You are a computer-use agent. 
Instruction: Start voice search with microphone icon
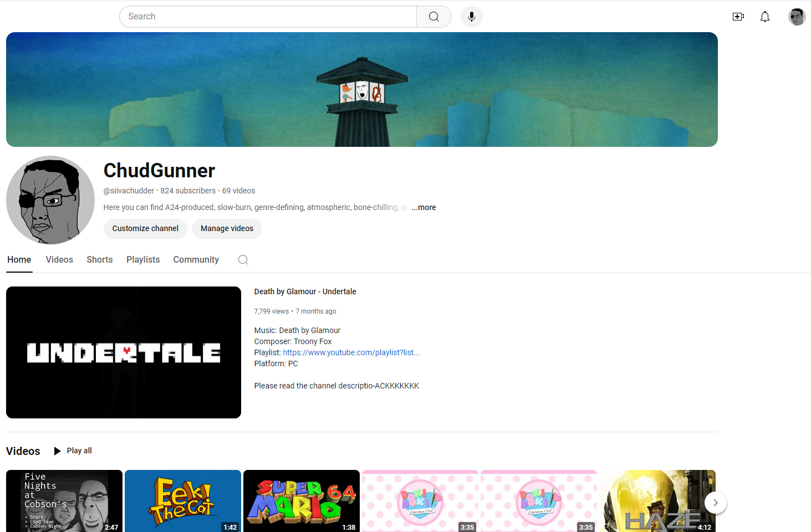(472, 17)
